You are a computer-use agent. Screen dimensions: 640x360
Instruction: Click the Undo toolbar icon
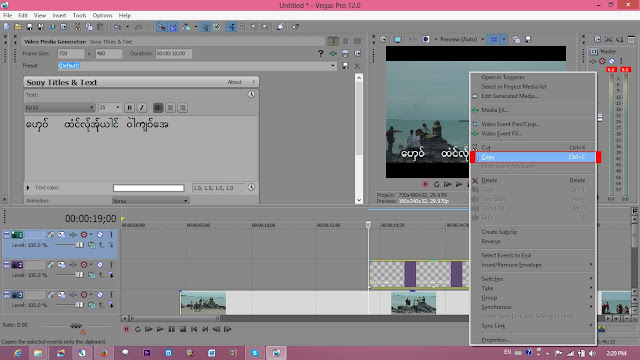118,27
